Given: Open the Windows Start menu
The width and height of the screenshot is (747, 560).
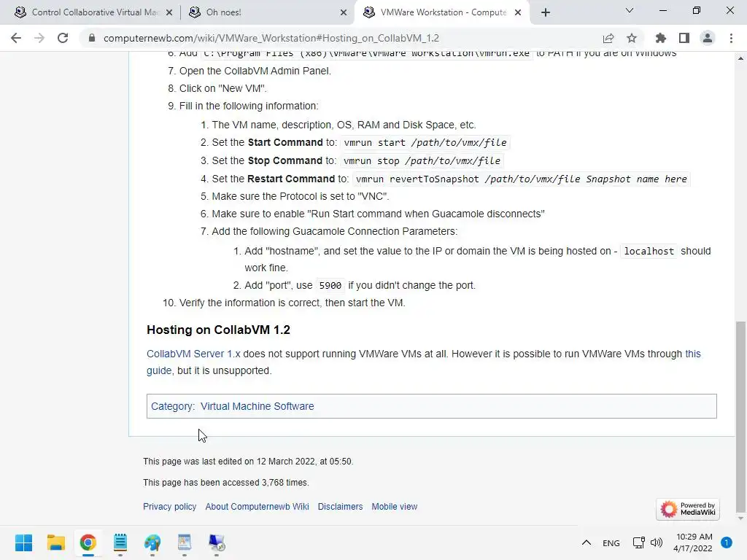Looking at the screenshot, I should [23, 542].
